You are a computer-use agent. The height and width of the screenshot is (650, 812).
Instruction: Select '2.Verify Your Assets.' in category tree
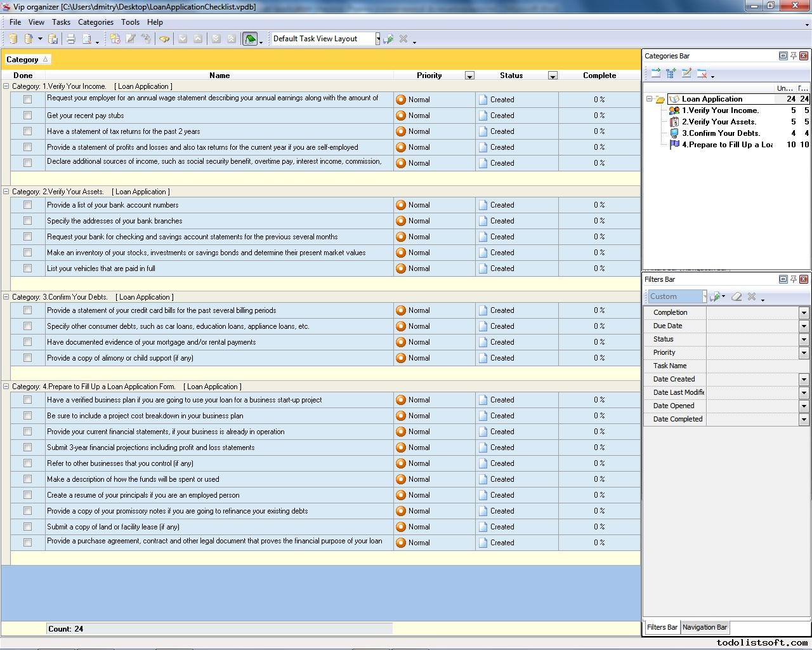click(719, 122)
